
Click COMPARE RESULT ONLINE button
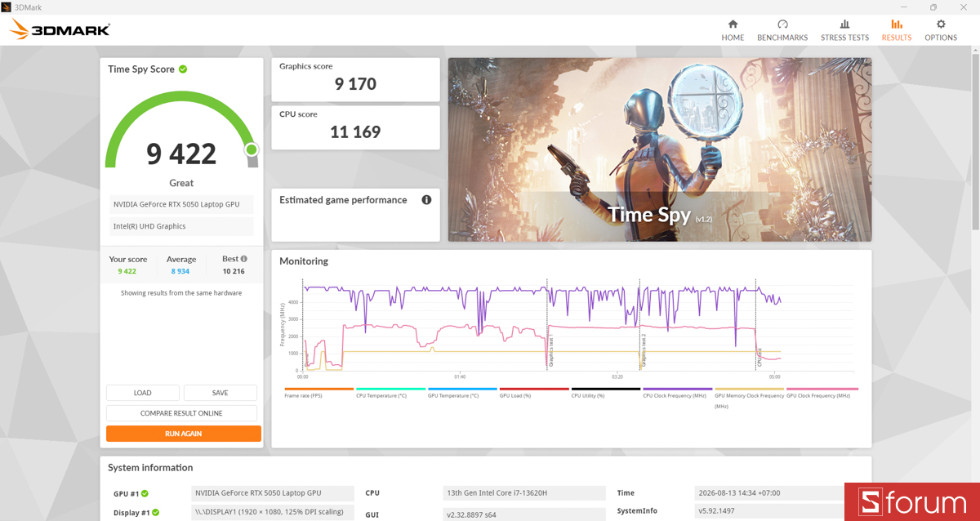click(181, 413)
